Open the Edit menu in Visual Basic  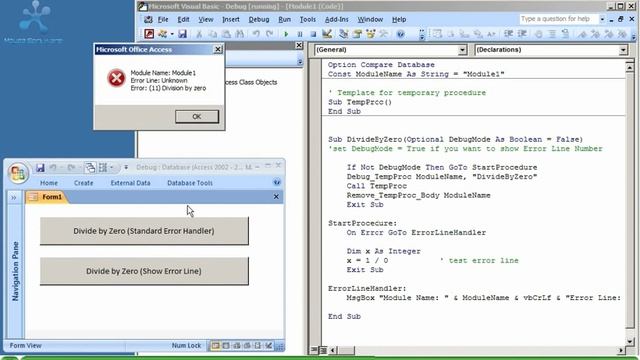pos(183,19)
